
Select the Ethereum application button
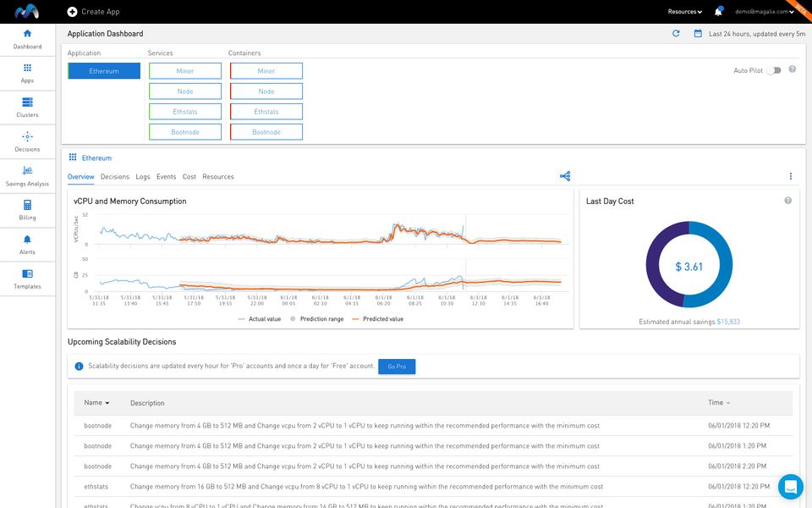click(104, 71)
